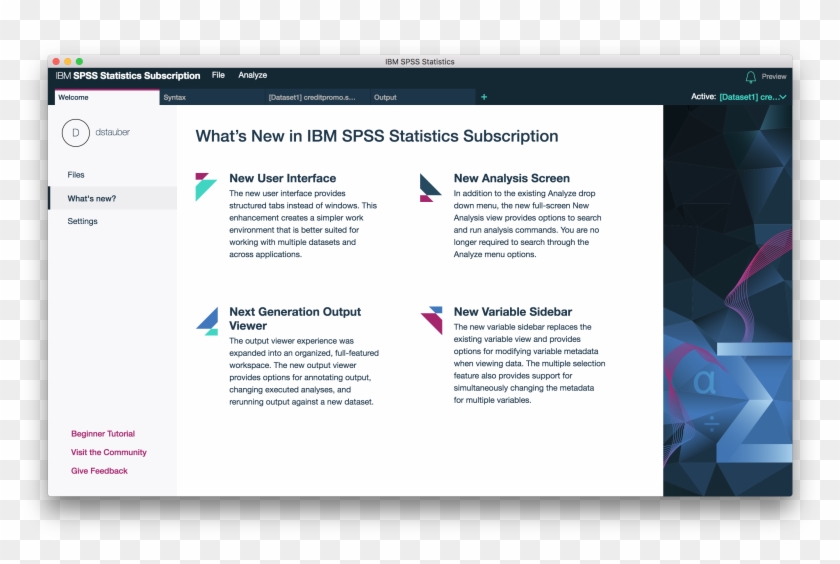This screenshot has height=564, width=840.
Task: Open the Active dataset dropdown
Action: pyautogui.click(x=753, y=97)
